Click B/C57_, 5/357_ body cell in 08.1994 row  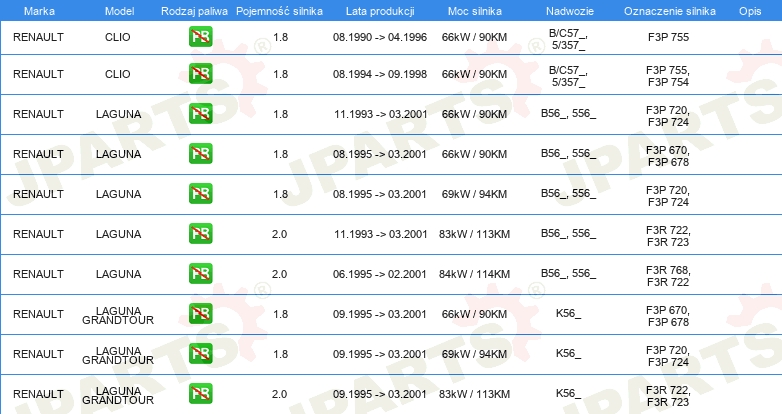[x=569, y=76]
